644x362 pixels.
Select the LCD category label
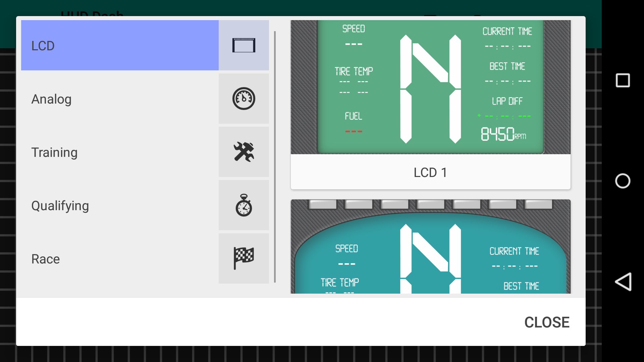(x=43, y=46)
